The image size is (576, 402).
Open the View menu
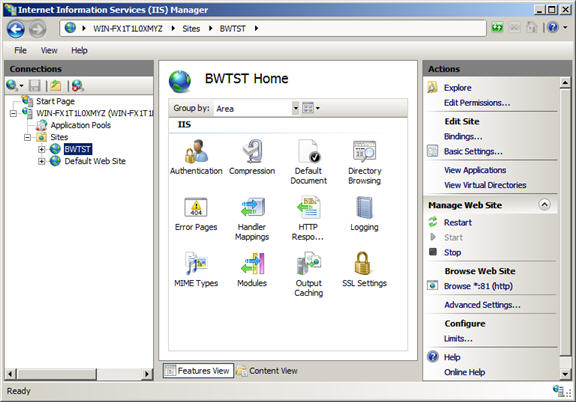point(49,50)
